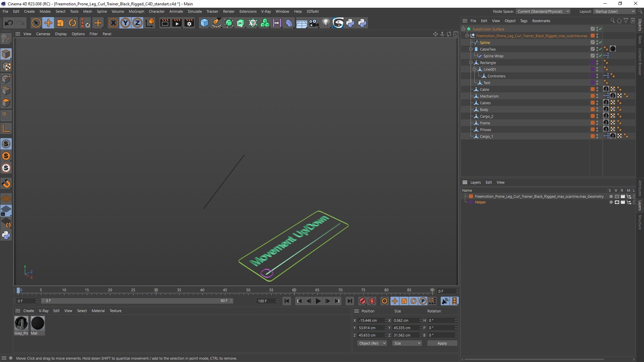
Task: Open the V-Ray menu
Action: 266,11
